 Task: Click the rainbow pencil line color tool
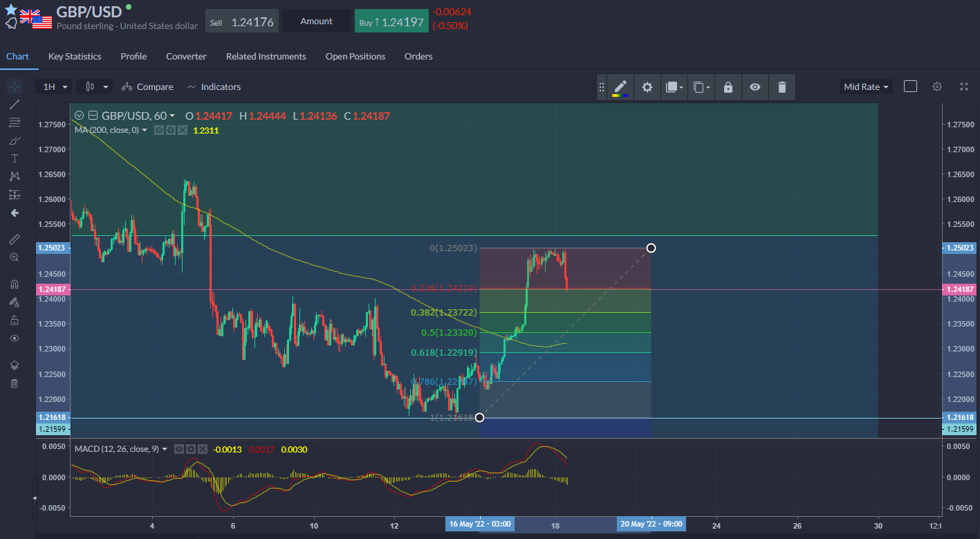(620, 87)
